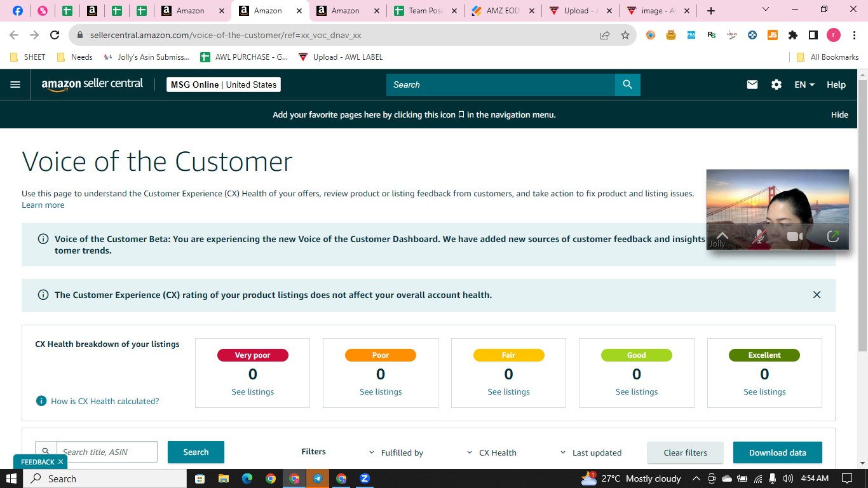Screen dimensions: 868x488
Task: Open the settings gear in Seller Central
Action: (x=776, y=85)
